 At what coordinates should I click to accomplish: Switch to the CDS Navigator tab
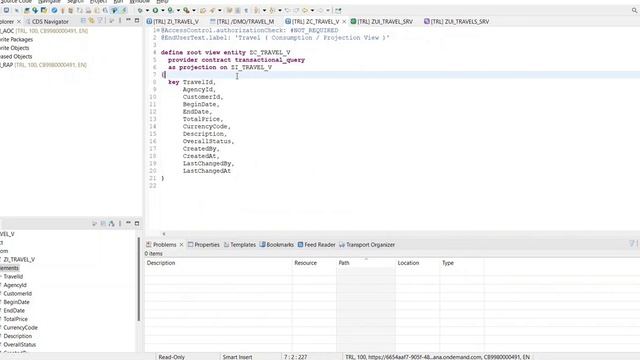tap(47, 22)
